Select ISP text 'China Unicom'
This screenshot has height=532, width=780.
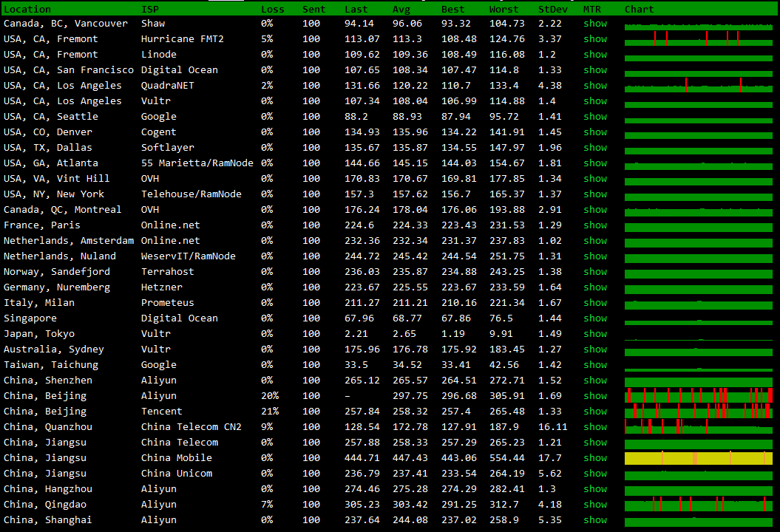click(177, 474)
